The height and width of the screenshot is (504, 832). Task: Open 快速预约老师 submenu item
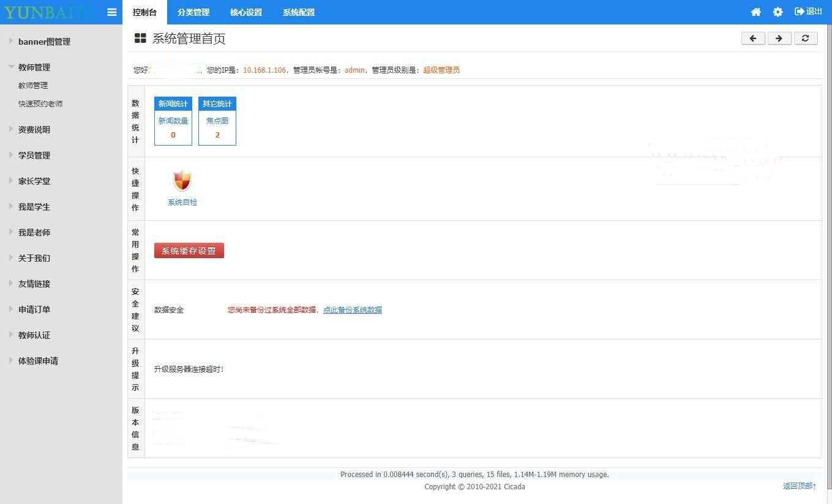point(40,104)
